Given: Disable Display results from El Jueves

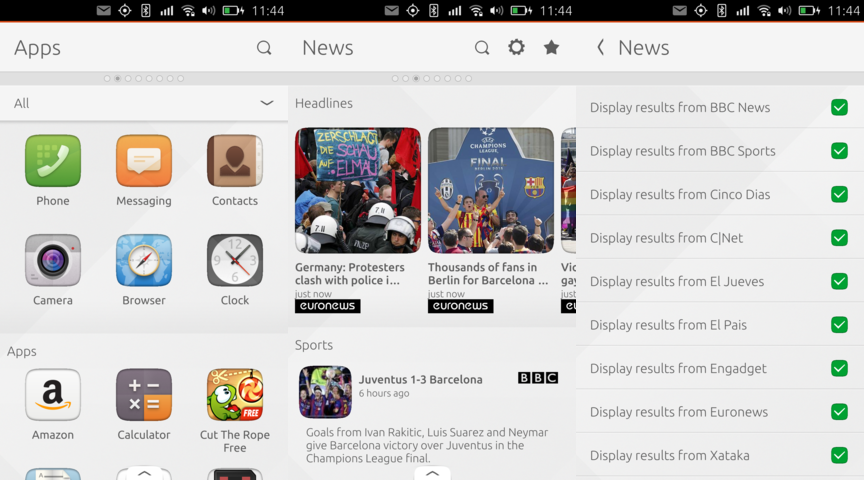Looking at the screenshot, I should coord(839,281).
